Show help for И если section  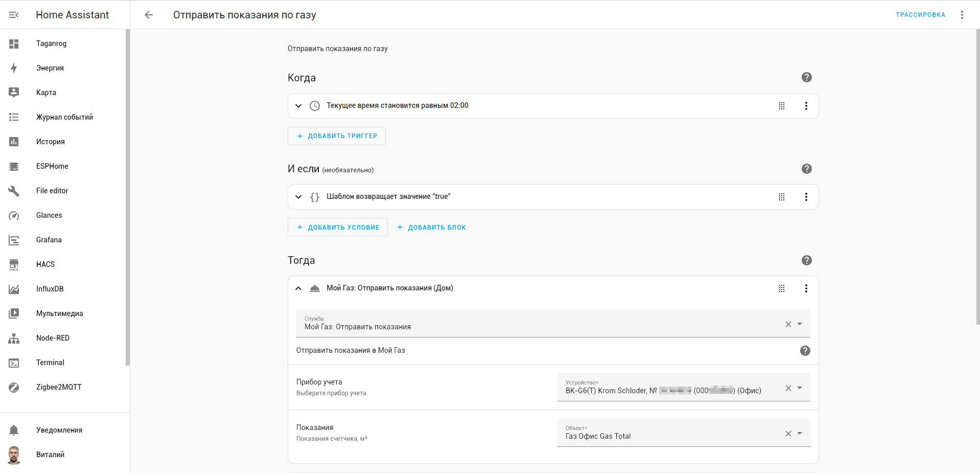tap(807, 169)
